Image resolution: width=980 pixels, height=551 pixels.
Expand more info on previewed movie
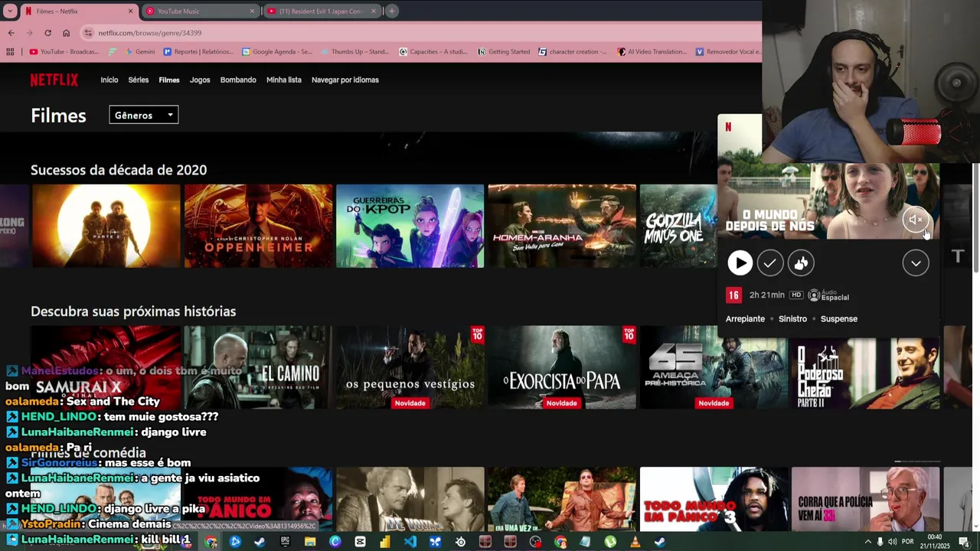[x=916, y=263]
